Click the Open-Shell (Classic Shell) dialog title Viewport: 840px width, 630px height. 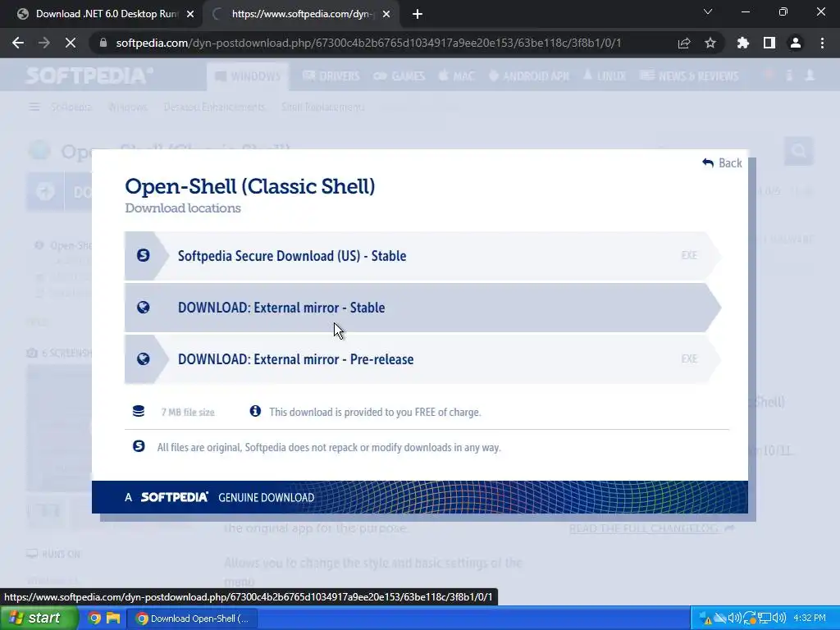point(249,186)
